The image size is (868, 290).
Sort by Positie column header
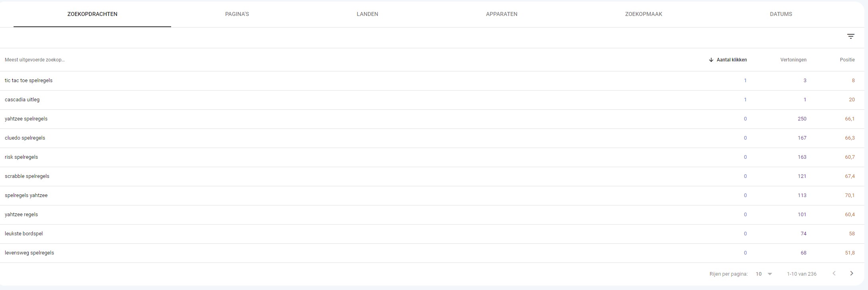click(847, 60)
